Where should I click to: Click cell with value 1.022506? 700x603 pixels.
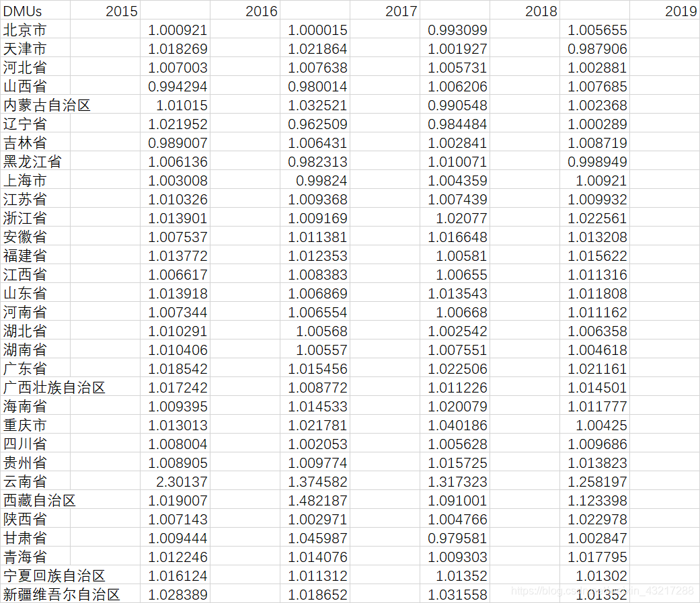(x=455, y=368)
